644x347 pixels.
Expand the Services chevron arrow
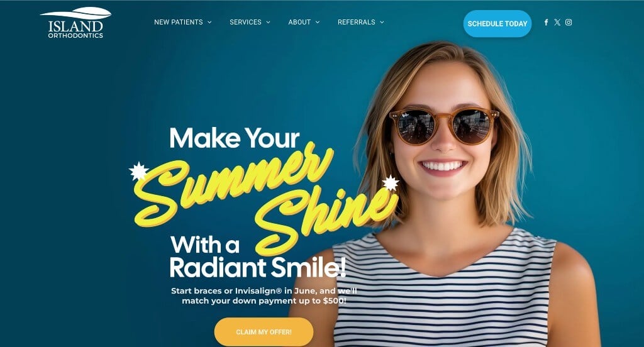(x=268, y=22)
